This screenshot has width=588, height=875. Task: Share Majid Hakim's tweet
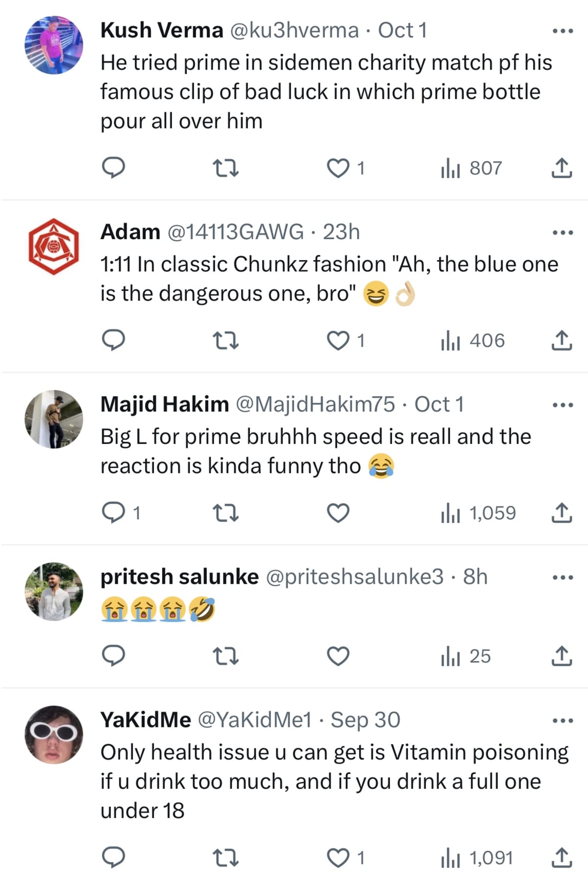[x=562, y=513]
